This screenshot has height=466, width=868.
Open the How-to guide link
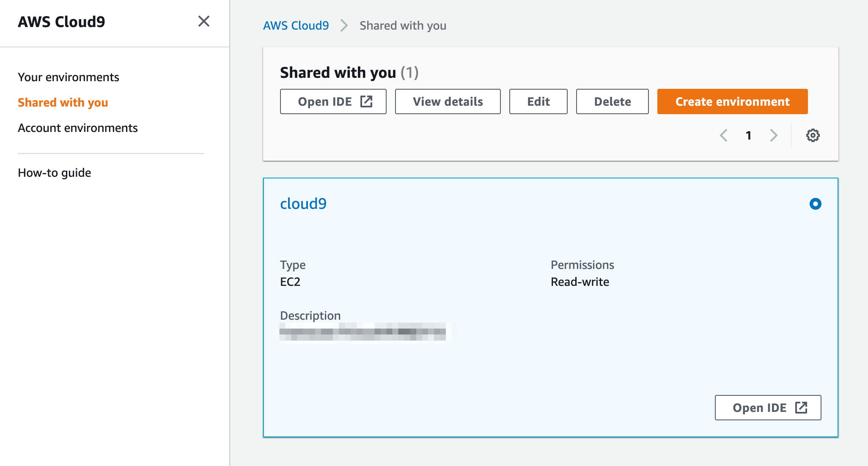tap(55, 173)
